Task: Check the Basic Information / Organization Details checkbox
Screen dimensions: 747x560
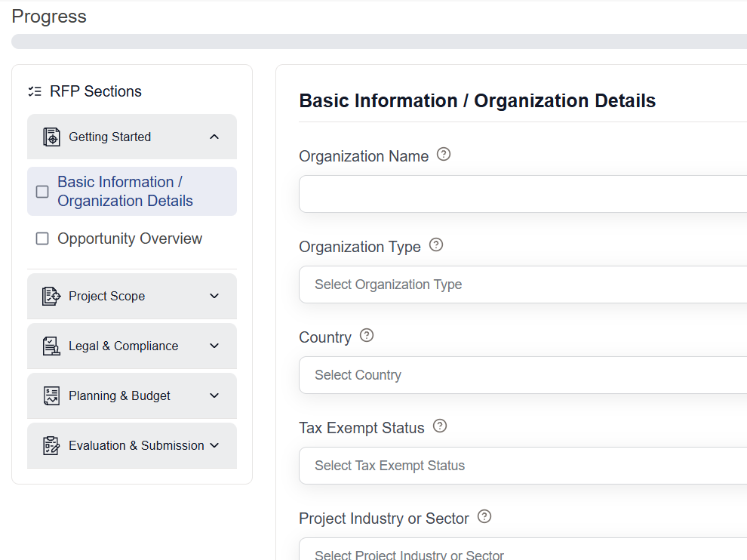Action: 42,192
